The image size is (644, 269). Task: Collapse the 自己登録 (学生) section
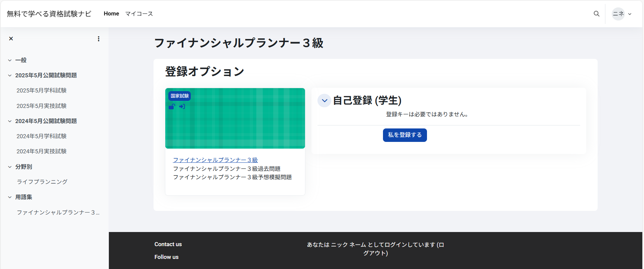[x=324, y=101]
